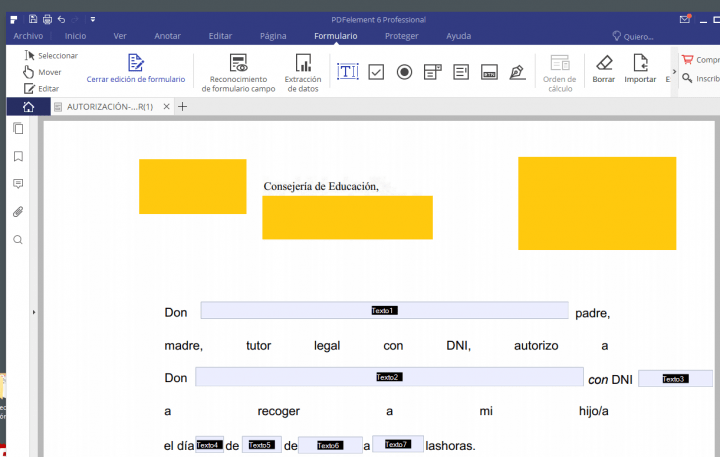Open the Ayuda tab
Viewport: 720px width, 457px height.
(458, 36)
